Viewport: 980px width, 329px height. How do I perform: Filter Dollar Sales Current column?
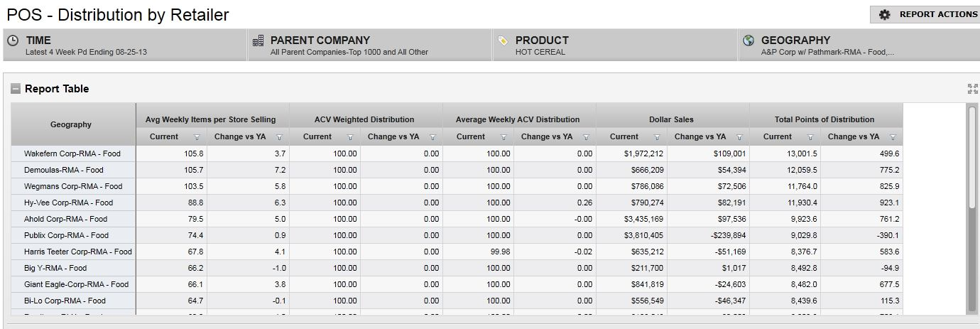coord(657,137)
